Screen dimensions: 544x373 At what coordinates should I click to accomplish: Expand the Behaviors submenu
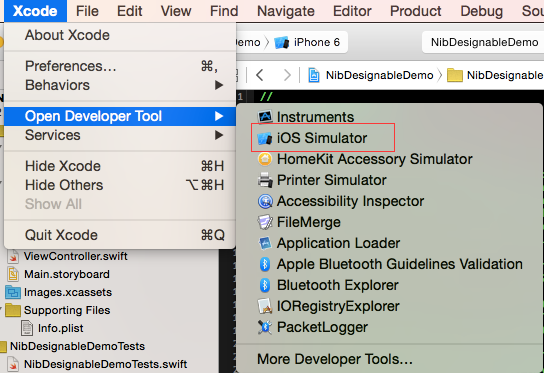click(120, 85)
